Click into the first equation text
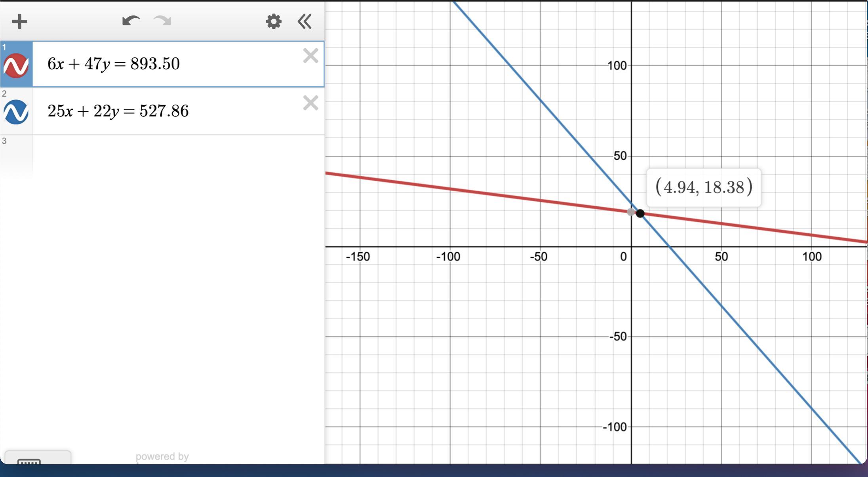Screen dimensions: 868x477 114,64
